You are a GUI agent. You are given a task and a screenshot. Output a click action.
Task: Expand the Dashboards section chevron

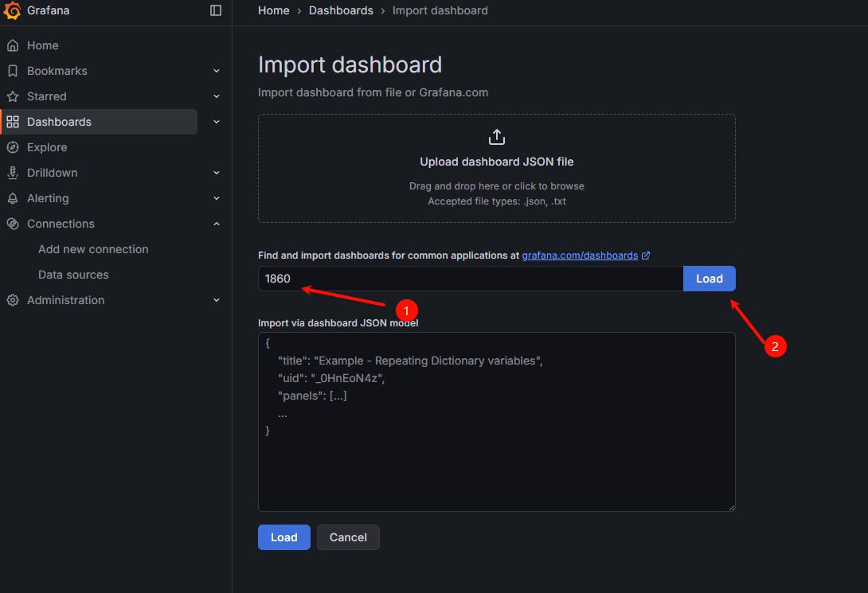tap(217, 122)
